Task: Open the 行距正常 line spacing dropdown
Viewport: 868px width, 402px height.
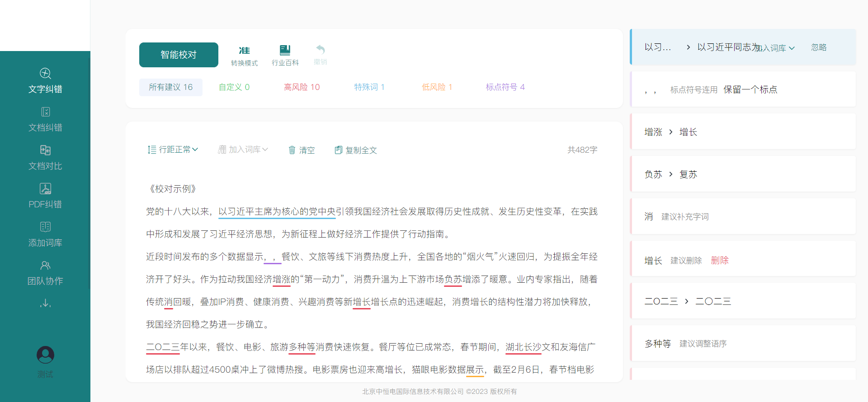Action: (173, 150)
